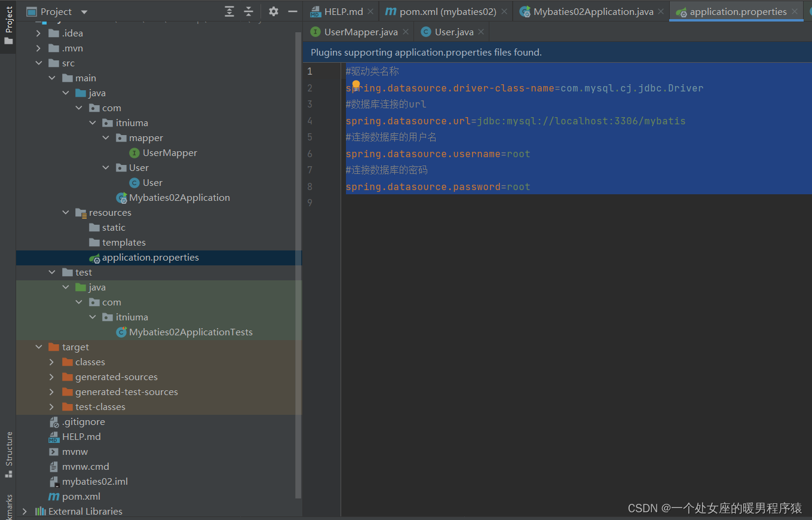Click the External Libraries bar-chart icon
The width and height of the screenshot is (812, 520).
[41, 512]
